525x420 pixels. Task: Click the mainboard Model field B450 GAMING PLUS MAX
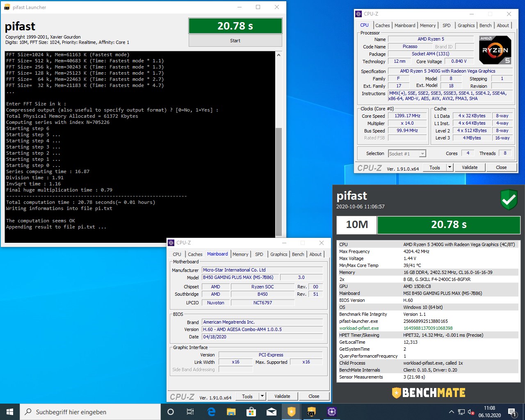tap(241, 277)
